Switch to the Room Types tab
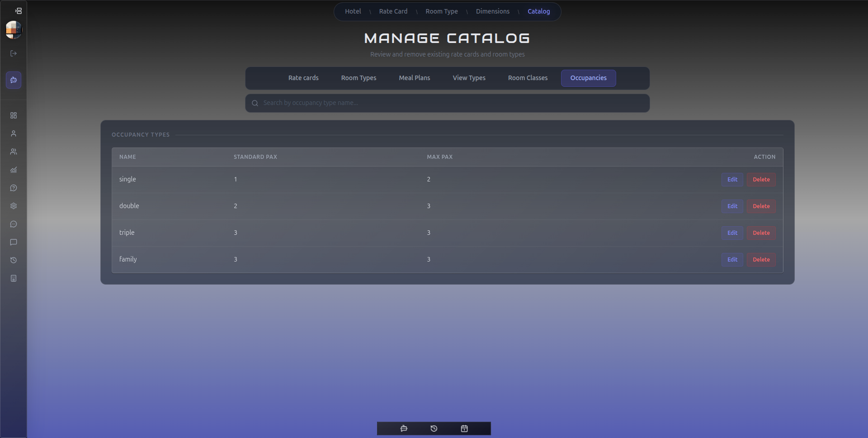 click(359, 78)
